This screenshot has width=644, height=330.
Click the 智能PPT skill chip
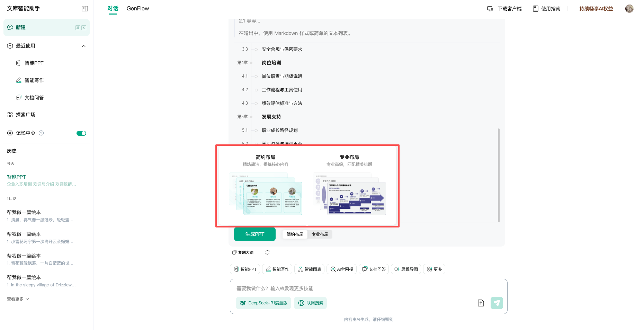coord(245,269)
